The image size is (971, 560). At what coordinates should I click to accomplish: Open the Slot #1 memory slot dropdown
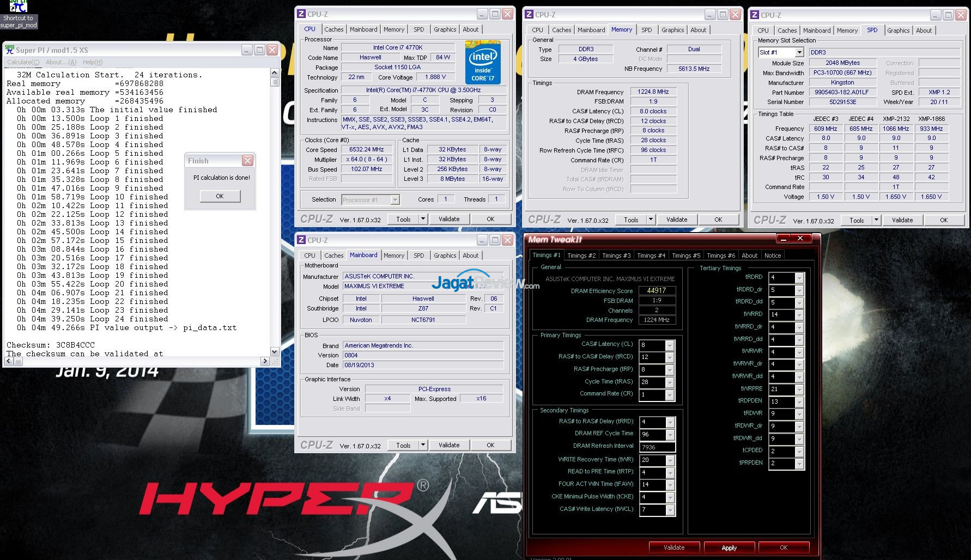click(x=799, y=52)
